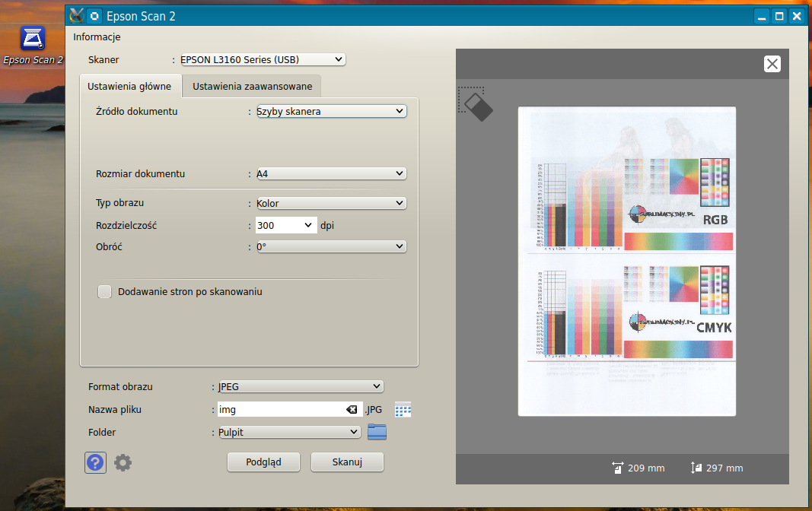Open the Format obrazu JPEG dropdown
This screenshot has width=812, height=511.
[301, 386]
